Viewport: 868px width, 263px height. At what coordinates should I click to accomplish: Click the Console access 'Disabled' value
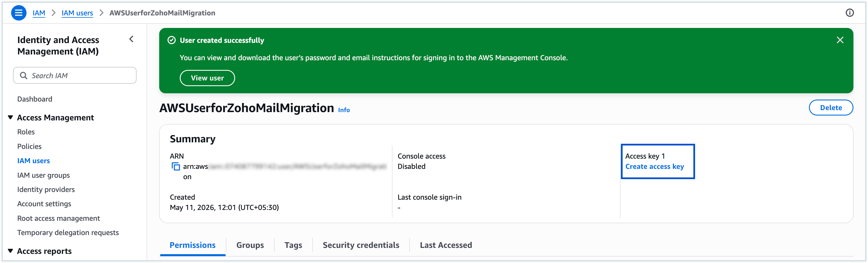click(x=411, y=166)
